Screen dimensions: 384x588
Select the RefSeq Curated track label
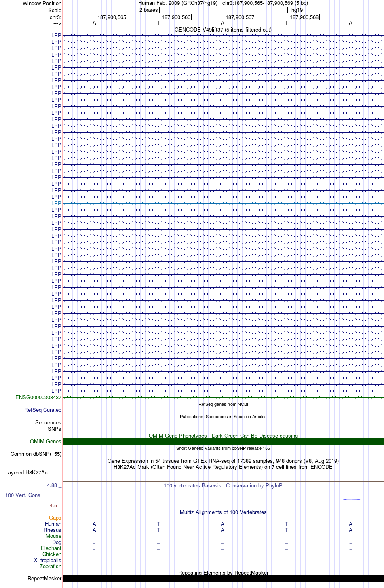(43, 410)
